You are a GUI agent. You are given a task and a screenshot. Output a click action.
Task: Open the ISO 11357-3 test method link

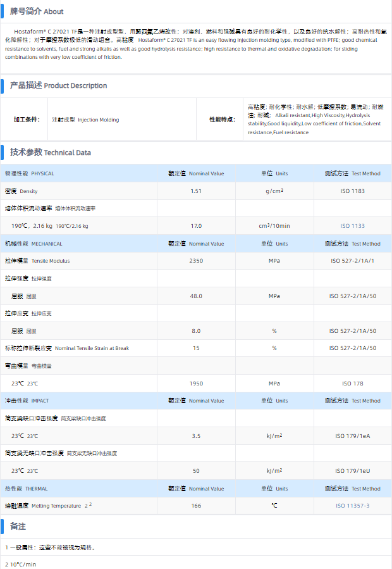(x=352, y=506)
